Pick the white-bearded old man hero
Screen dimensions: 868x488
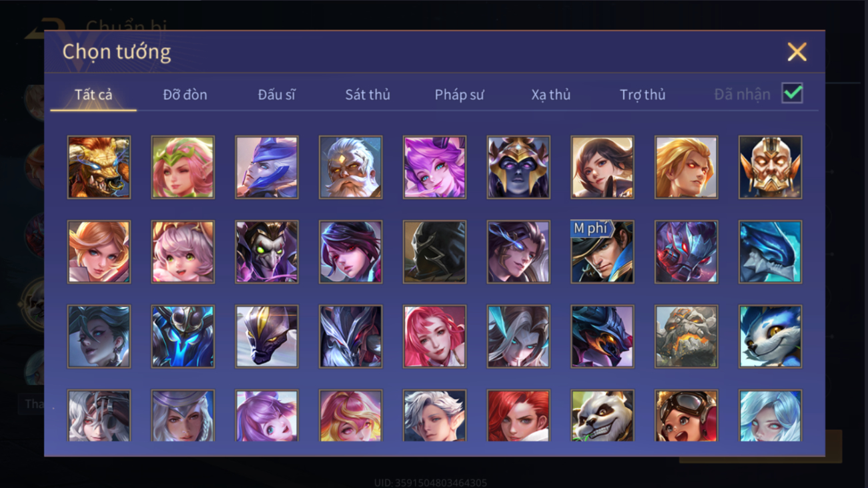coord(350,168)
